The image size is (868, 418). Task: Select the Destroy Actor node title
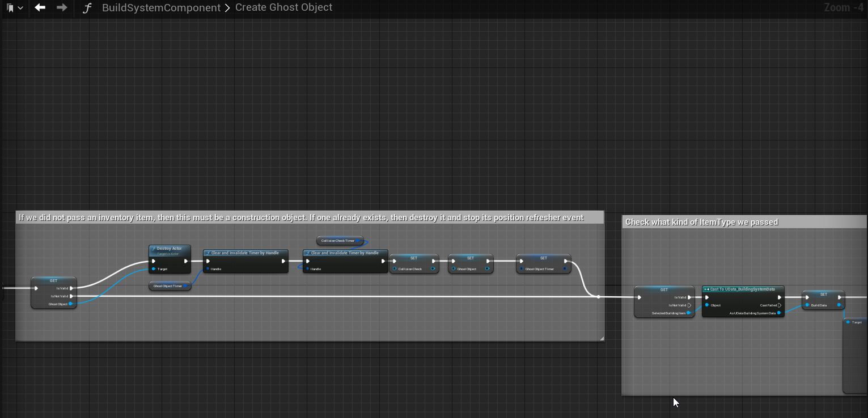tap(170, 249)
